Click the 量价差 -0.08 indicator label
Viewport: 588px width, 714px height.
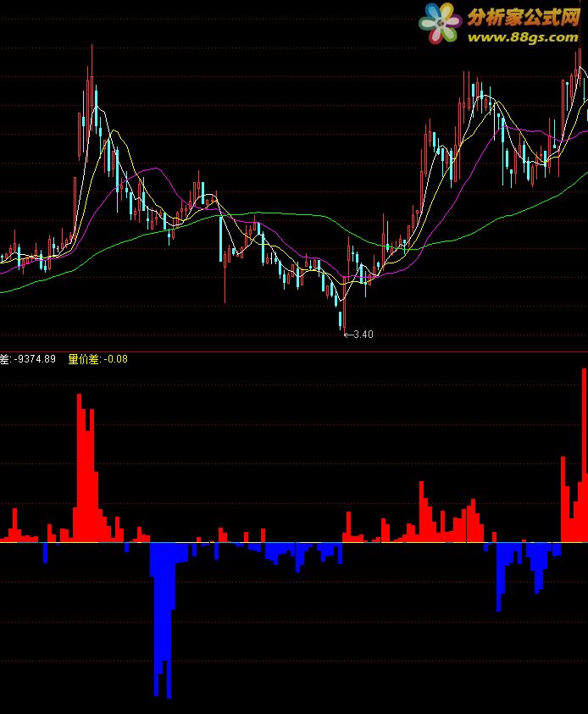[98, 359]
